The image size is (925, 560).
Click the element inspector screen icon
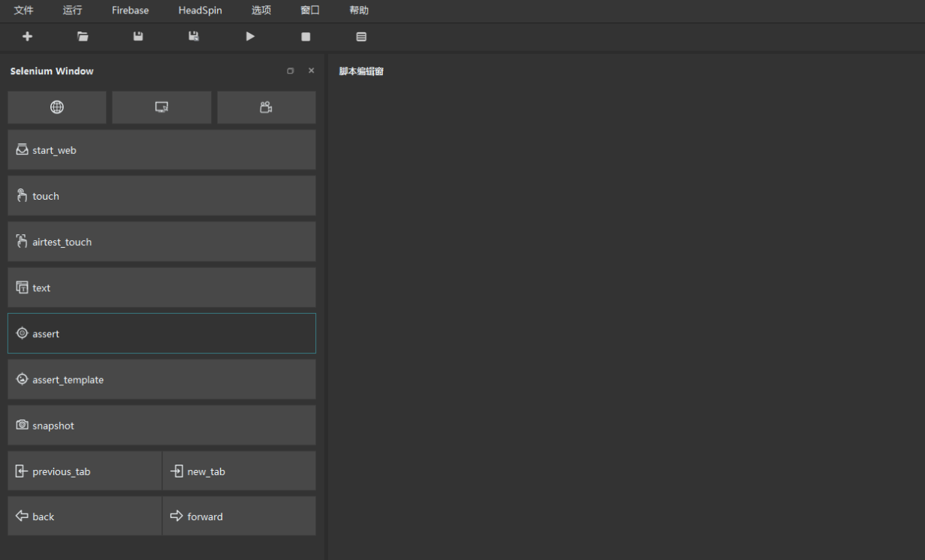coord(161,107)
